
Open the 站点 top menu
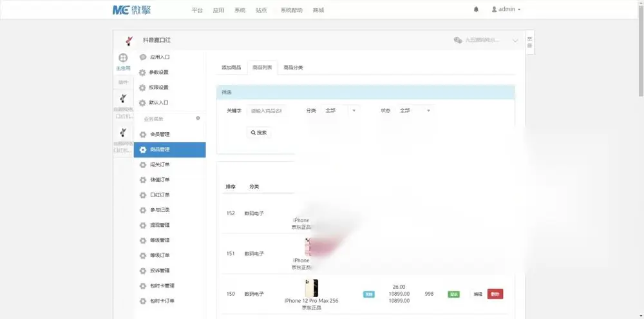point(261,10)
